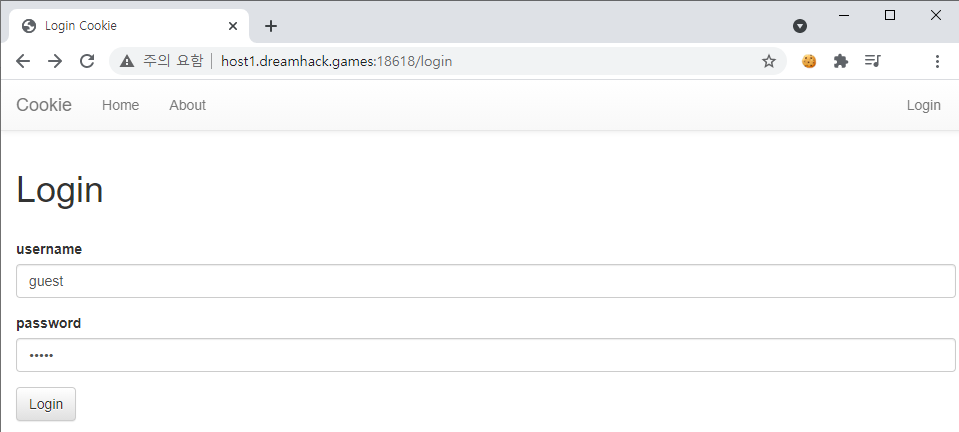Go back using the browser back arrow
Screen dimensions: 959x432
coord(23,61)
